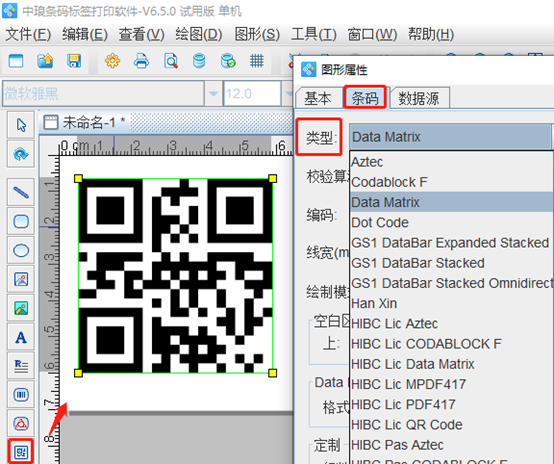Viewport: 554px width, 464px height.
Task: Open the 查看(V) menu
Action: pos(141,35)
